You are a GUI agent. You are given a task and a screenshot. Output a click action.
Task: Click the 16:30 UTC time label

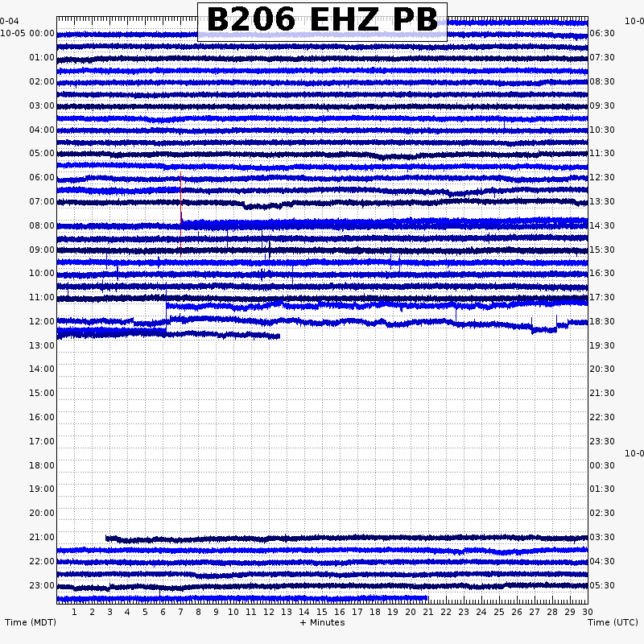click(602, 273)
